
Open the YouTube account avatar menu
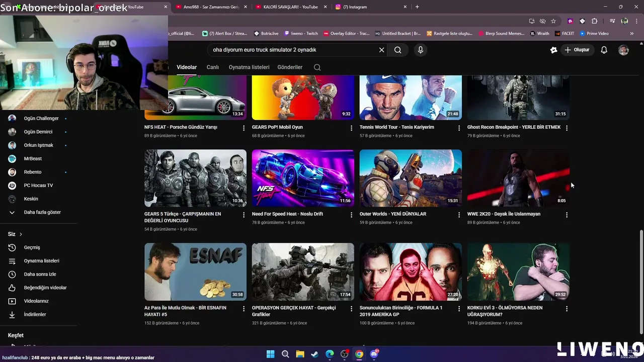pos(623,50)
